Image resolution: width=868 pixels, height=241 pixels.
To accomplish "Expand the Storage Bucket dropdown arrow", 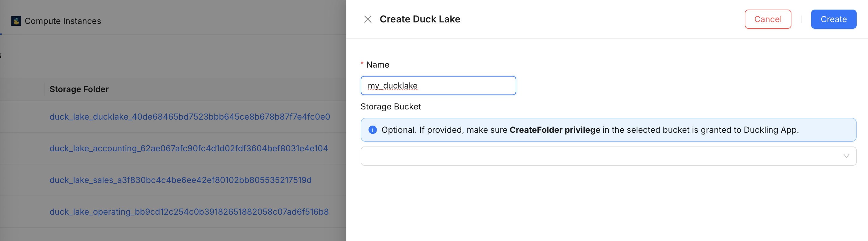I will [x=846, y=156].
